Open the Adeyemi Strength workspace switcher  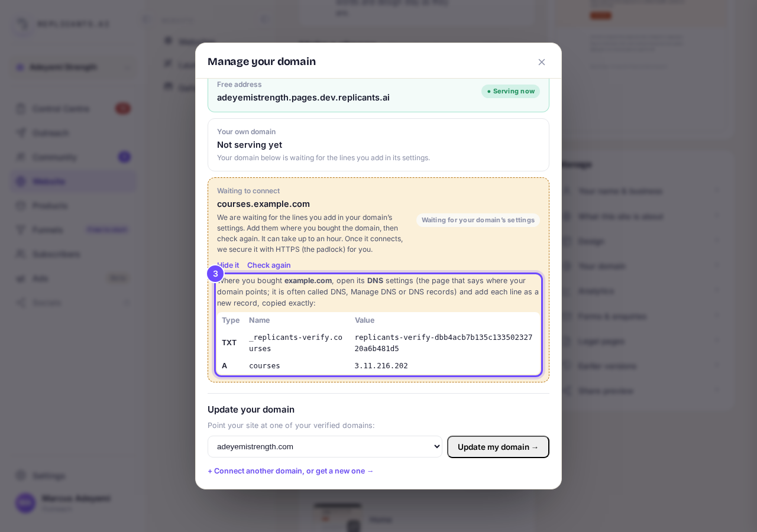pos(73,67)
